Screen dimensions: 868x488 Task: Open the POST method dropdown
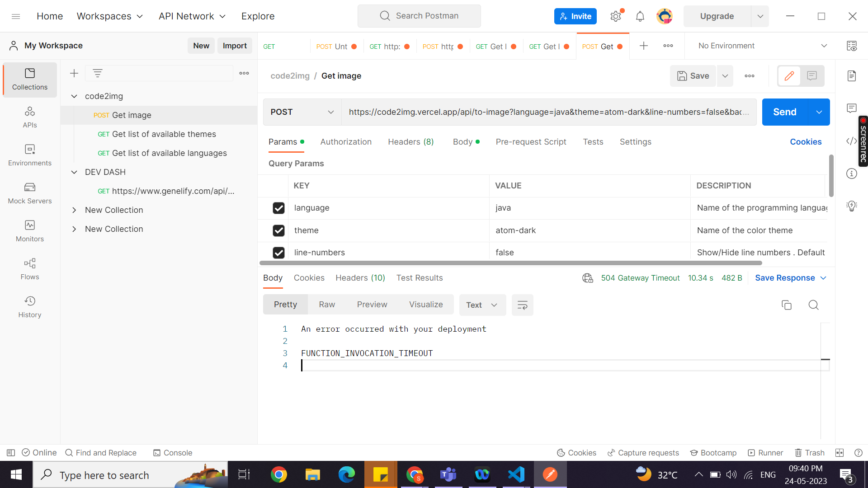[x=331, y=112]
